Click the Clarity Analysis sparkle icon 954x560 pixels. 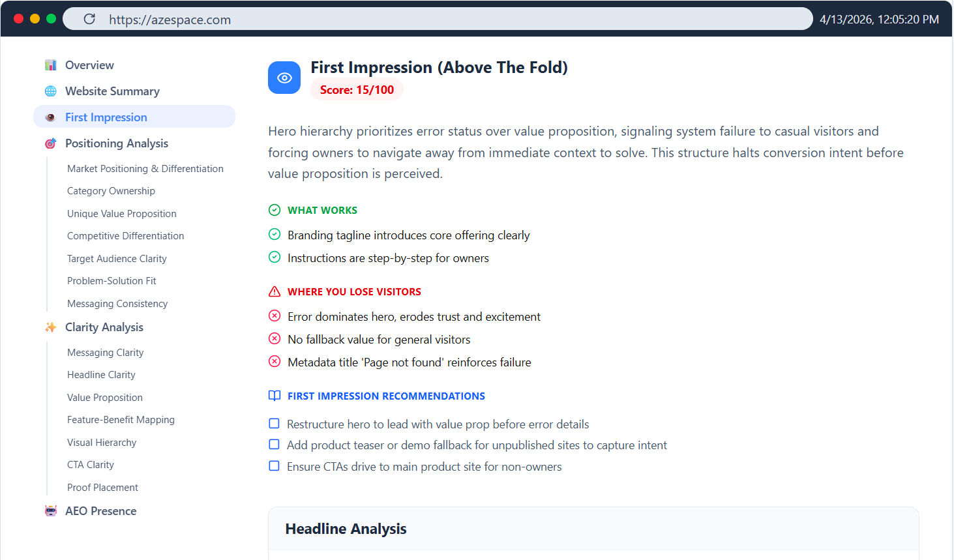coord(51,327)
